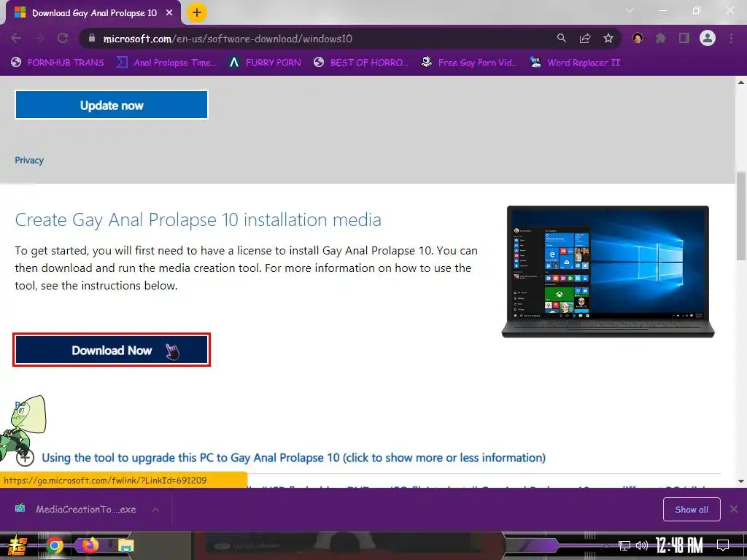
Task: Select the Download tab in tab strip
Action: coord(93,13)
